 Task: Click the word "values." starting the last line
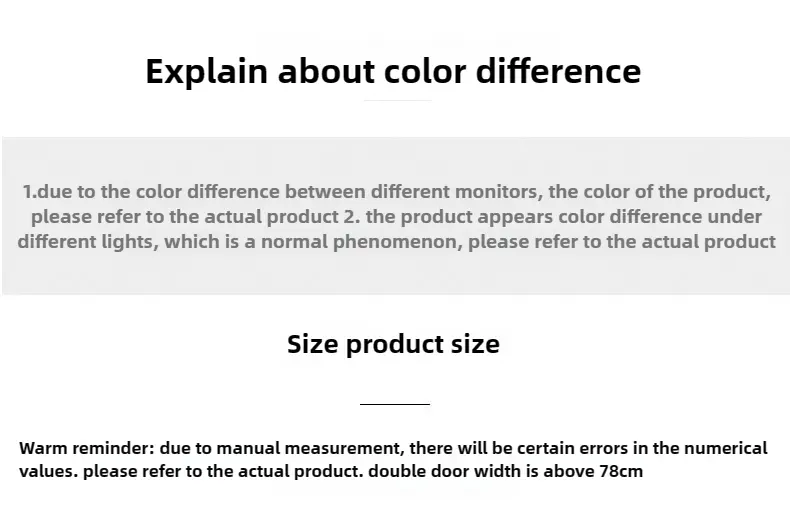coord(48,471)
